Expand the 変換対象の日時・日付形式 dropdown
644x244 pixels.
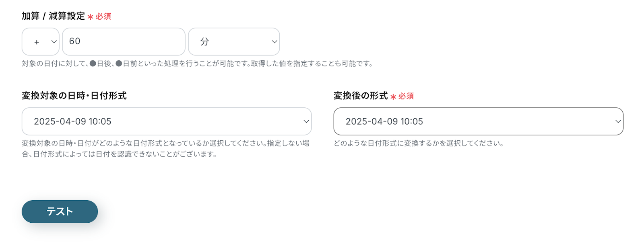click(167, 121)
